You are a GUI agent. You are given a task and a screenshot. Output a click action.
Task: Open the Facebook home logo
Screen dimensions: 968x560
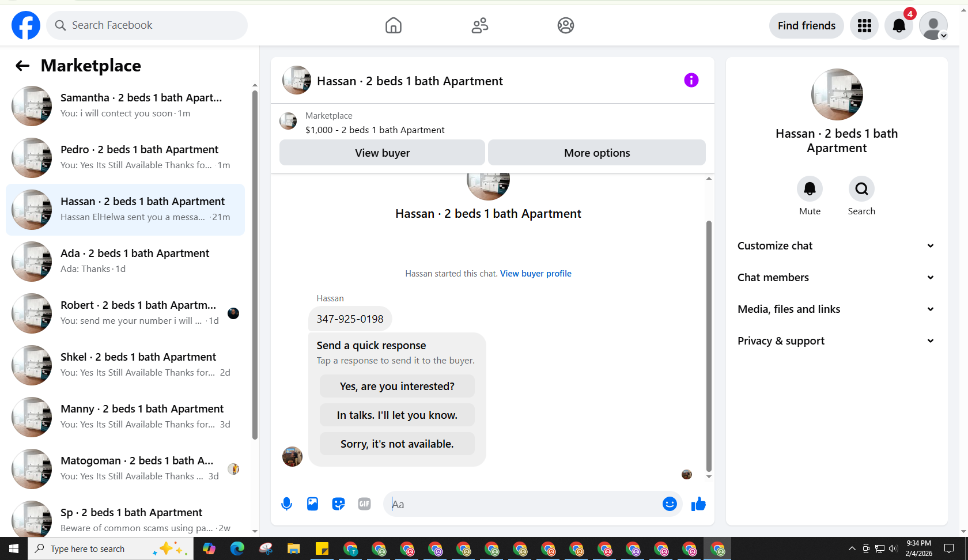[26, 25]
